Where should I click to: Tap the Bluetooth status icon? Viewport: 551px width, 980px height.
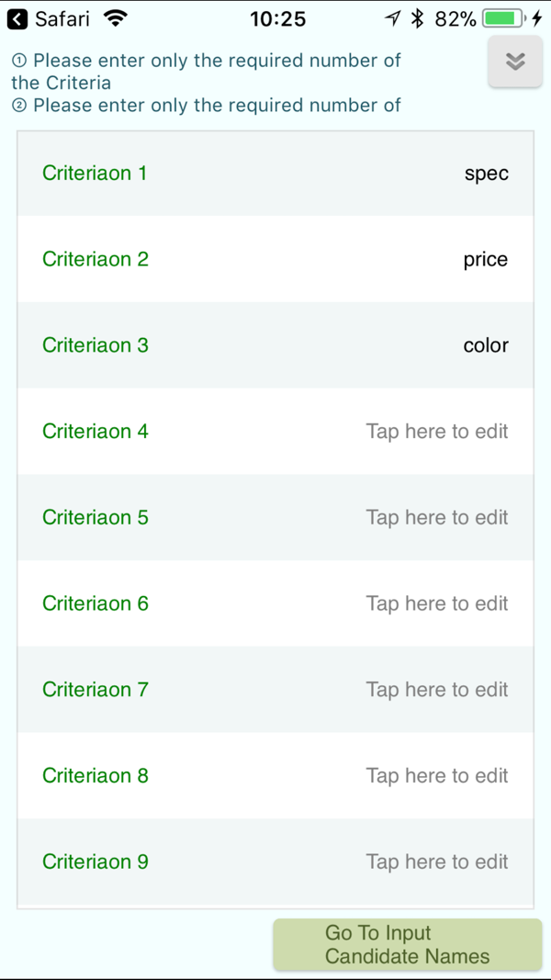click(417, 19)
